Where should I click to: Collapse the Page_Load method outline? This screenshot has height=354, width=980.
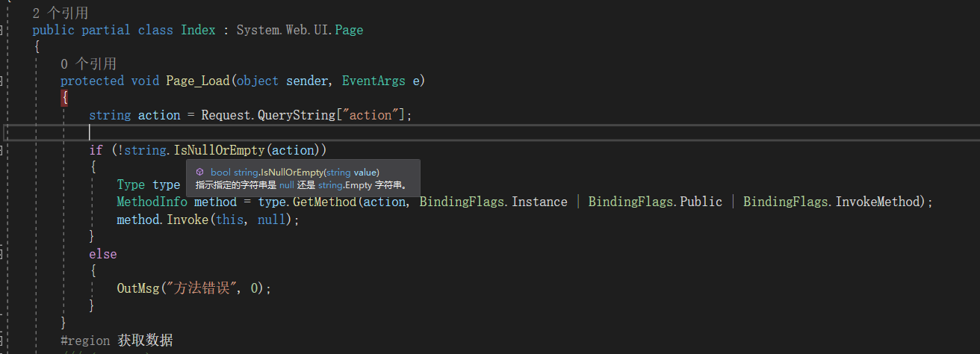pos(2,81)
